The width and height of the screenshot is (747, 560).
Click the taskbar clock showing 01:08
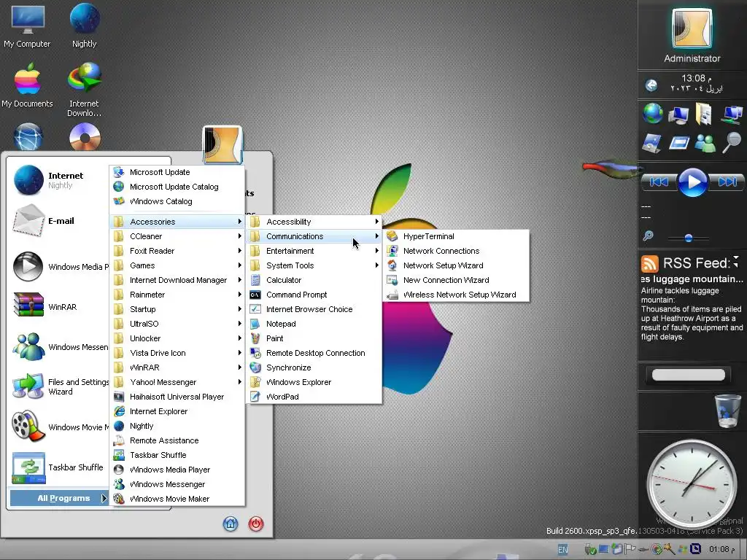coord(721,550)
